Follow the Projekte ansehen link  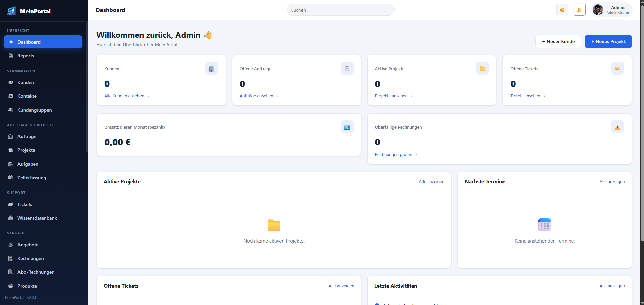coord(394,96)
